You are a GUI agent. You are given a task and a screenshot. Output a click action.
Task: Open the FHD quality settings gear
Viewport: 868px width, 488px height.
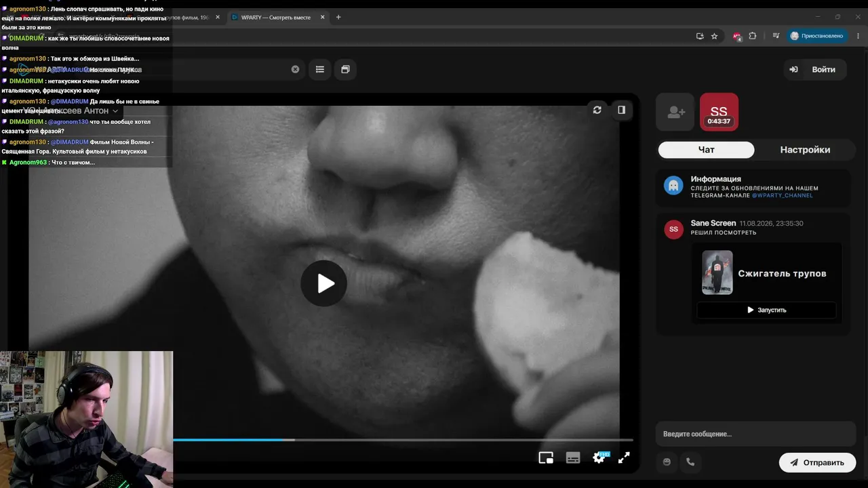pyautogui.click(x=599, y=458)
